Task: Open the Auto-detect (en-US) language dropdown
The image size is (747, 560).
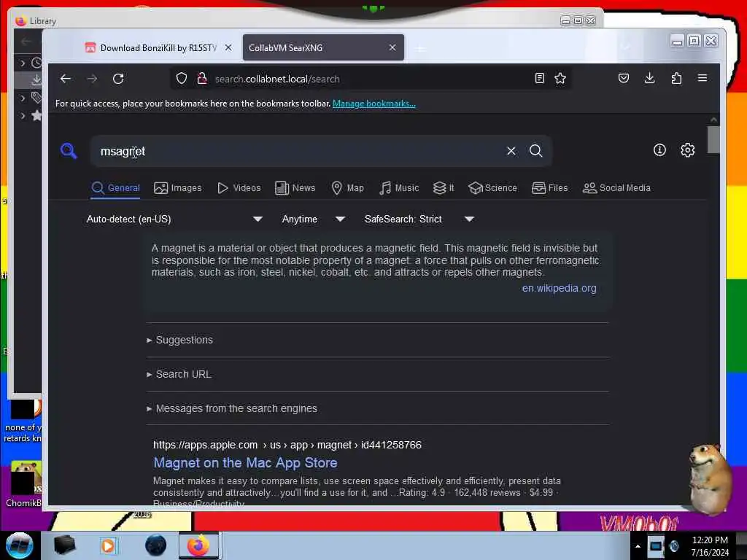Action: [174, 219]
